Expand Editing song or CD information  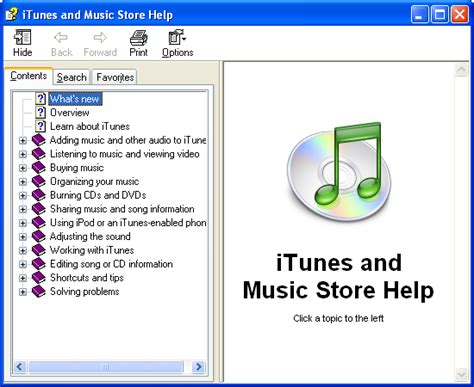[x=23, y=264]
